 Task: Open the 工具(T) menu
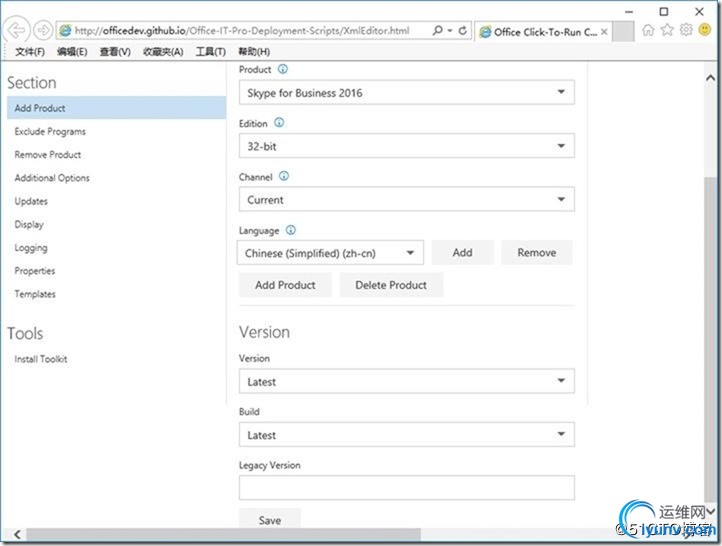click(x=210, y=52)
